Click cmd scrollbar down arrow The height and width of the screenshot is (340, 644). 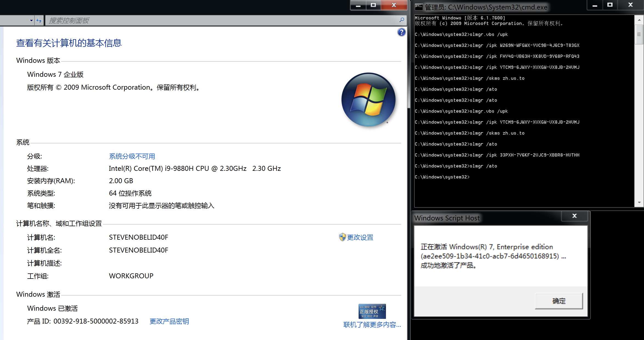639,203
